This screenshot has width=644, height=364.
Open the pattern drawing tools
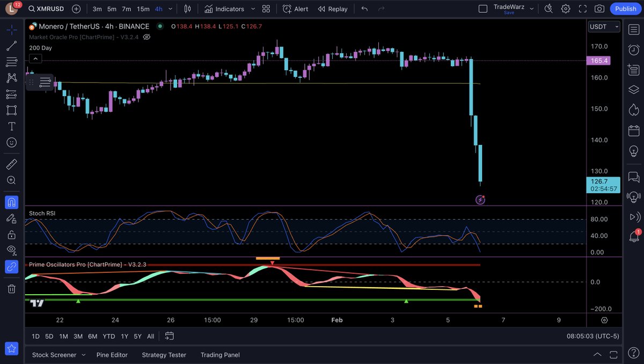[11, 78]
